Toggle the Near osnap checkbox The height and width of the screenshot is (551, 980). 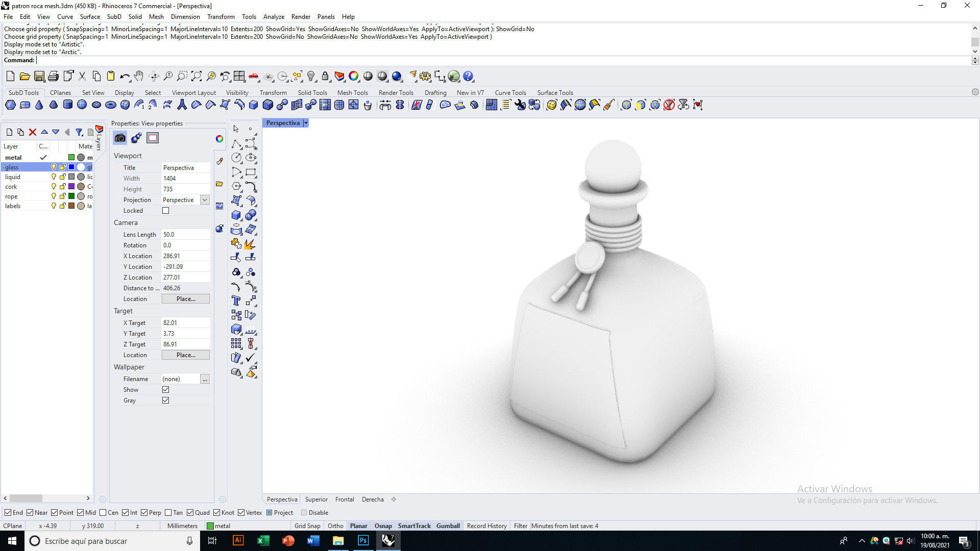click(x=30, y=513)
